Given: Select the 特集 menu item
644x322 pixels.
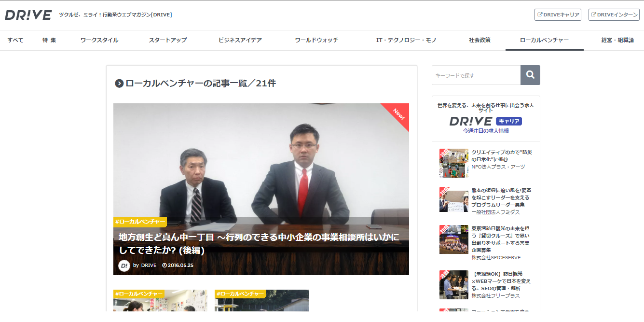Looking at the screenshot, I should [x=49, y=40].
